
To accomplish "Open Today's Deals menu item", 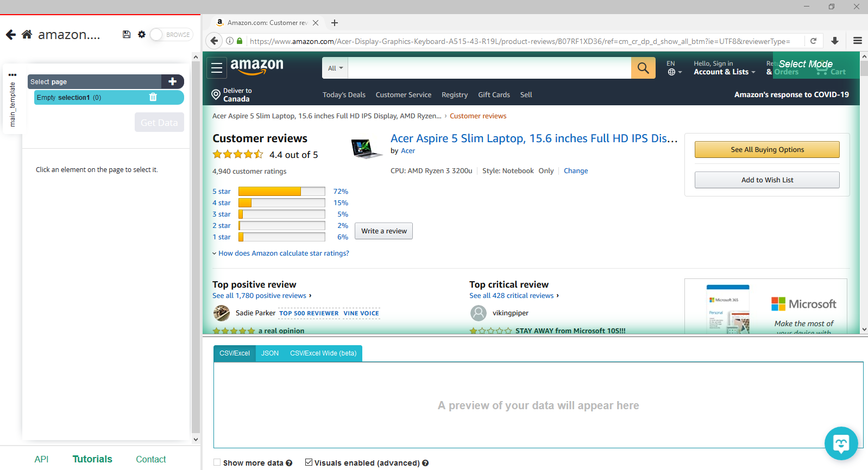I will point(344,94).
